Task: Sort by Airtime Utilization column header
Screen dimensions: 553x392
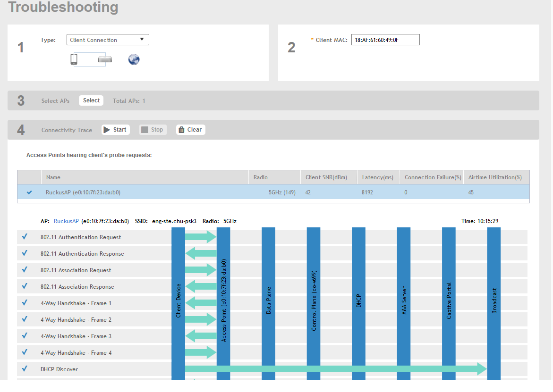Action: click(x=495, y=177)
